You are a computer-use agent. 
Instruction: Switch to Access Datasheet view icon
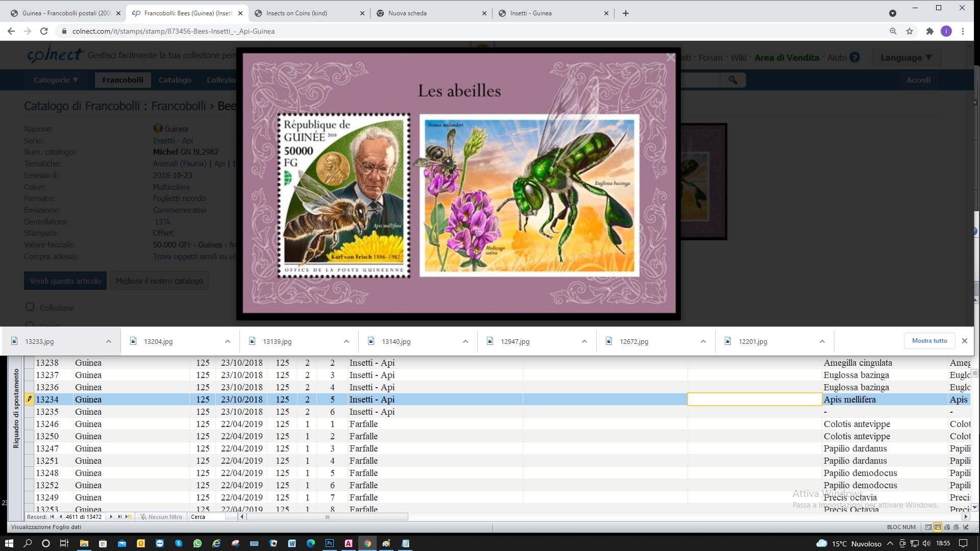point(938,527)
